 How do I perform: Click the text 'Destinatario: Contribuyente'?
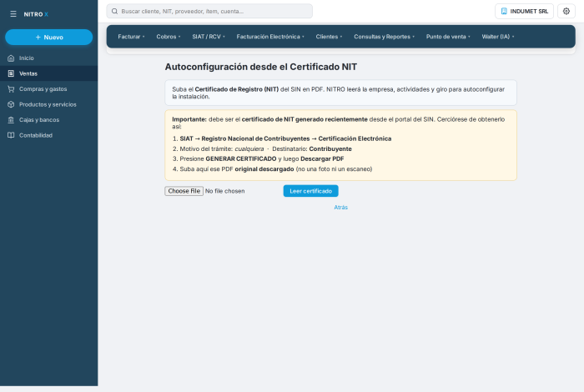(x=312, y=149)
